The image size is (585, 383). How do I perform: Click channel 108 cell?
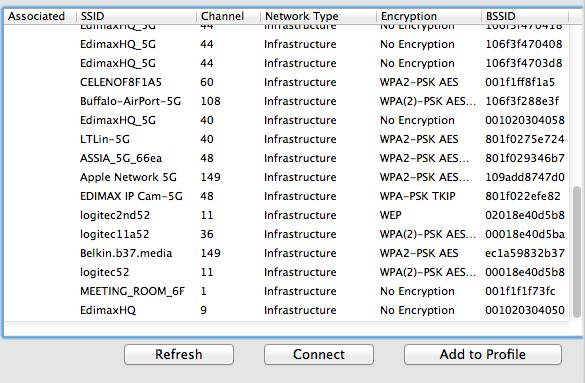click(x=210, y=101)
